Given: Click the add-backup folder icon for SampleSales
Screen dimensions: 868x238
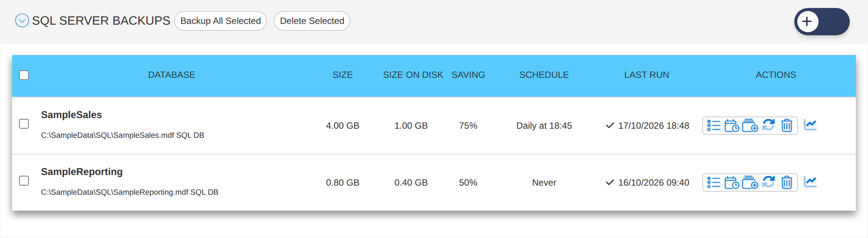Looking at the screenshot, I should tap(750, 126).
